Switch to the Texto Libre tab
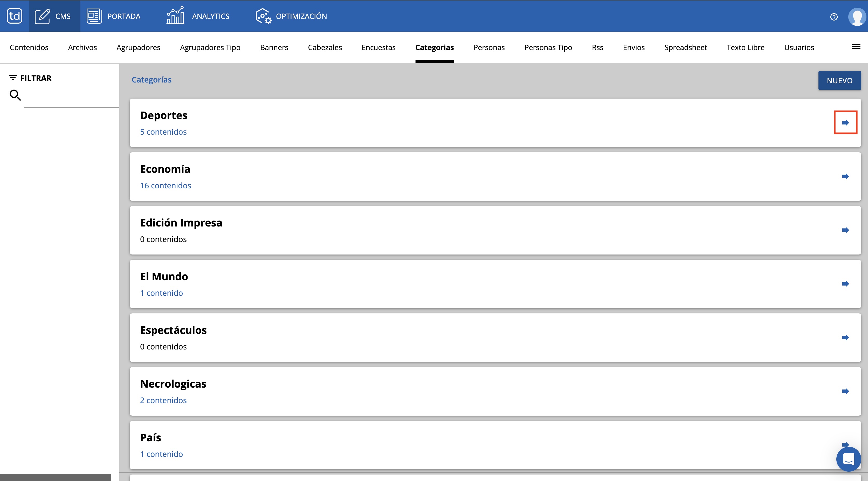 point(745,47)
